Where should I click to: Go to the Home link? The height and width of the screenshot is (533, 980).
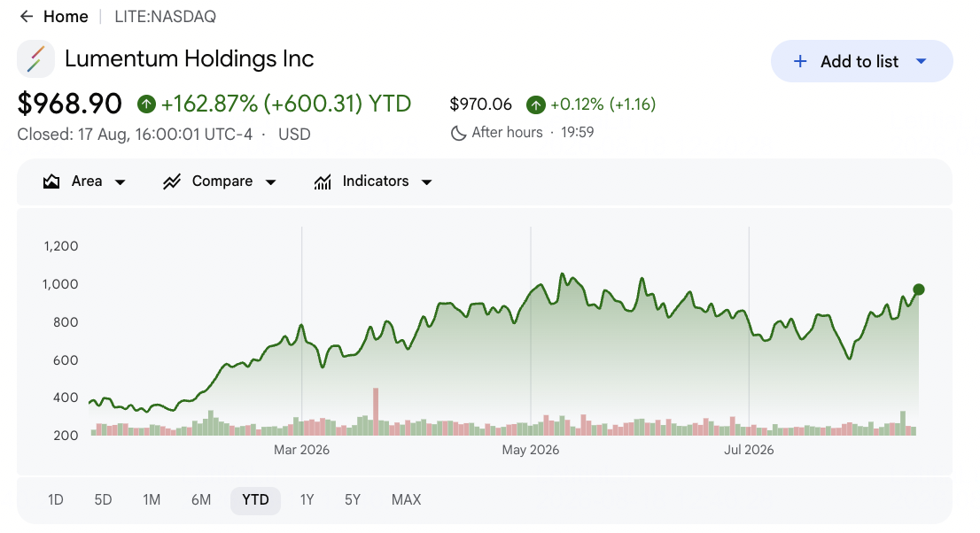[66, 17]
